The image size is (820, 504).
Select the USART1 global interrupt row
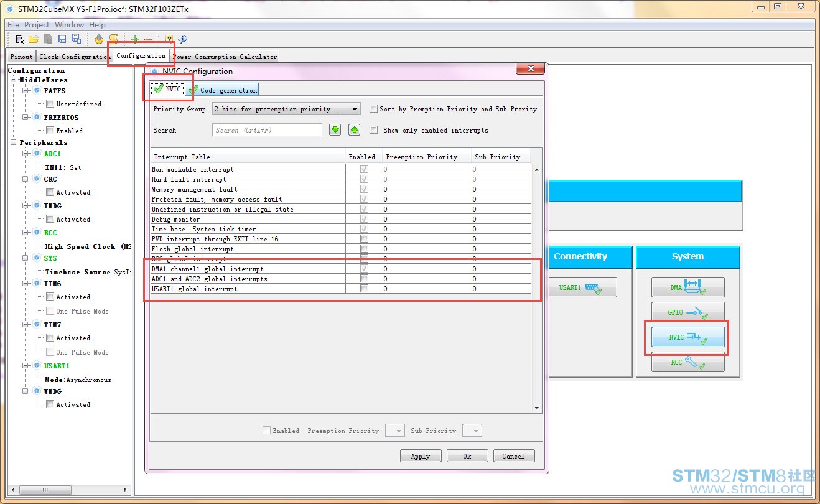tap(341, 289)
